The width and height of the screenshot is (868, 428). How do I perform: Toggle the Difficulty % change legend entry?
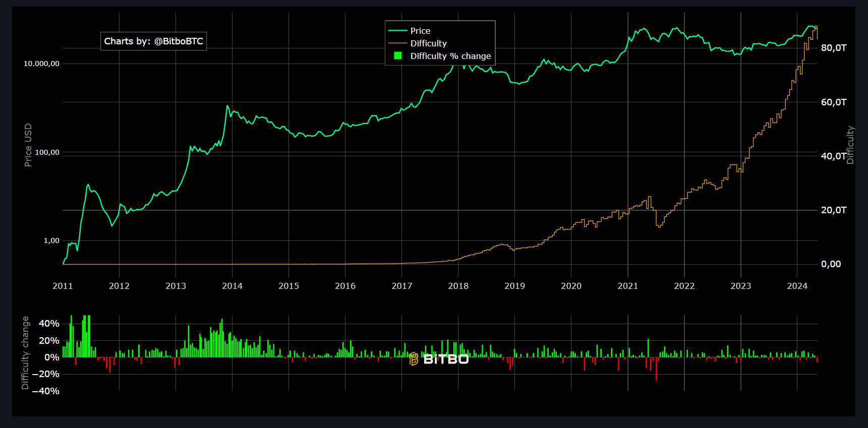[x=450, y=56]
